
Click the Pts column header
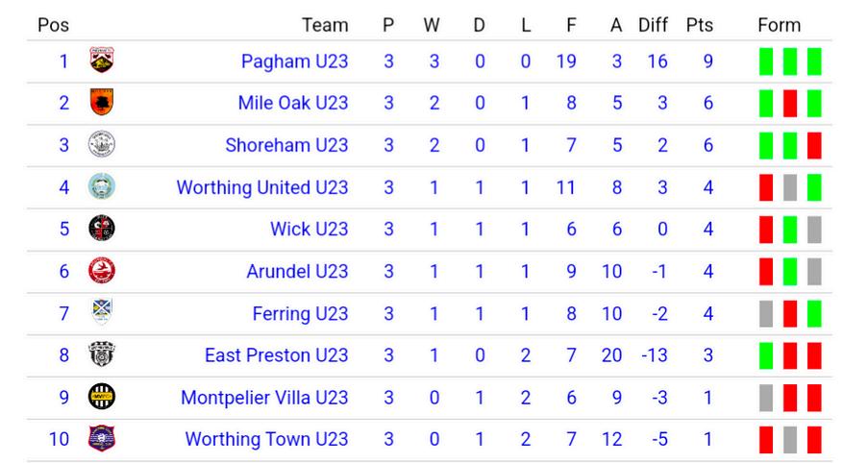[x=699, y=25]
